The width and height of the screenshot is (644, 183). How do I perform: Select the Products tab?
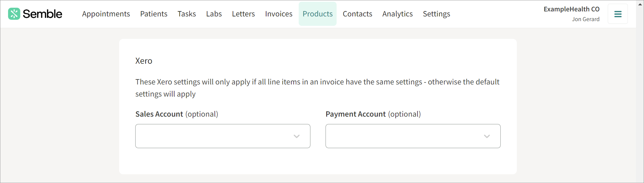pos(317,14)
